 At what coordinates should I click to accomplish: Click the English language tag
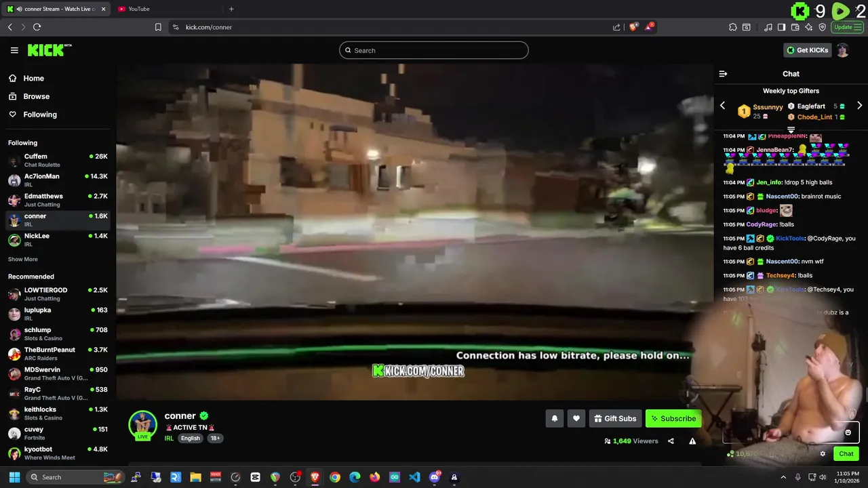pos(191,439)
